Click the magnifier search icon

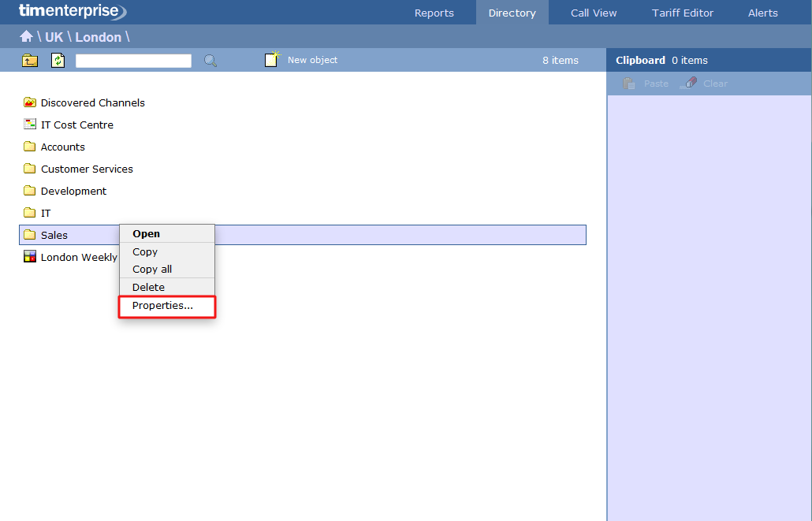210,61
